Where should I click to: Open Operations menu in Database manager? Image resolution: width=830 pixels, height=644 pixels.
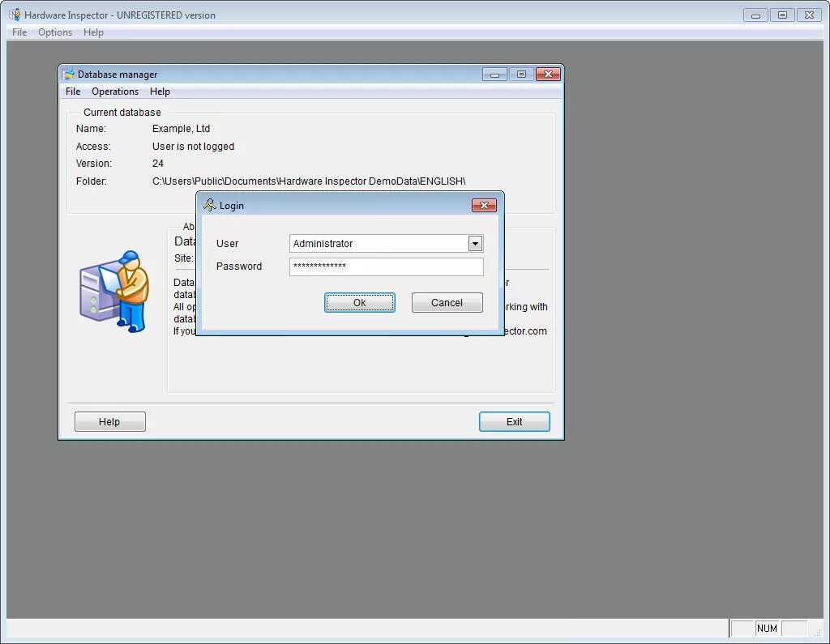[115, 92]
